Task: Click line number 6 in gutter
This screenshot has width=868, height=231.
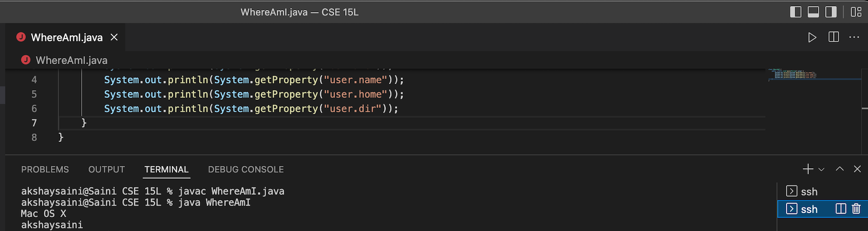Action: coord(34,109)
